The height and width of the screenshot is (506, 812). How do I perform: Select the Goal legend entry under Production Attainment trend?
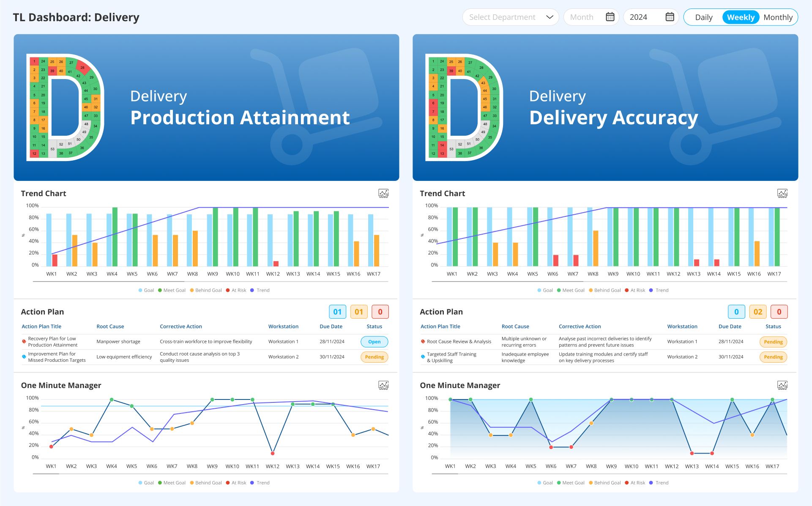(x=147, y=290)
